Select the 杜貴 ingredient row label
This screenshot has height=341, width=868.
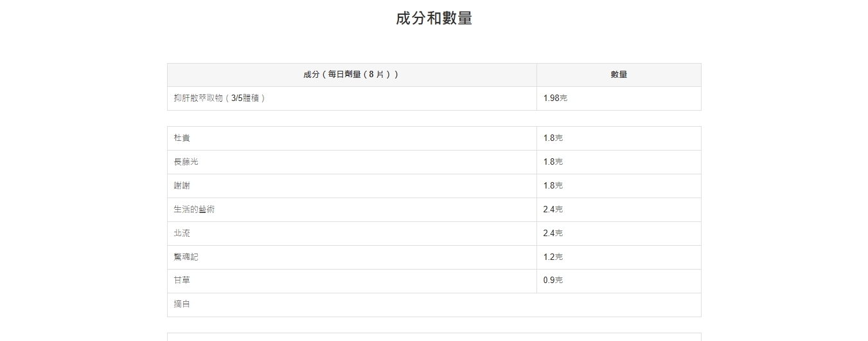tap(182, 138)
